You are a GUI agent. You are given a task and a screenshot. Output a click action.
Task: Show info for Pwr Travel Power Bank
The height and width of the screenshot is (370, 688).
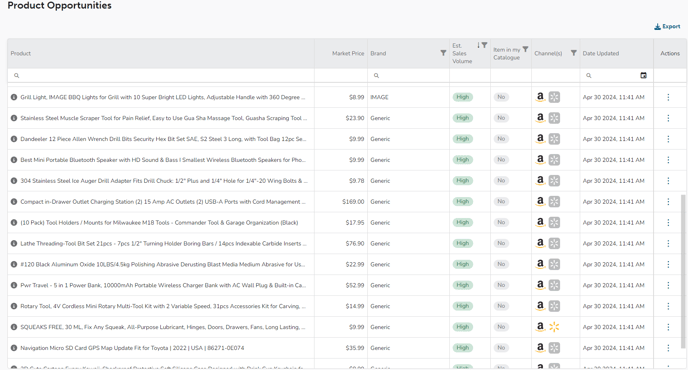pos(14,285)
